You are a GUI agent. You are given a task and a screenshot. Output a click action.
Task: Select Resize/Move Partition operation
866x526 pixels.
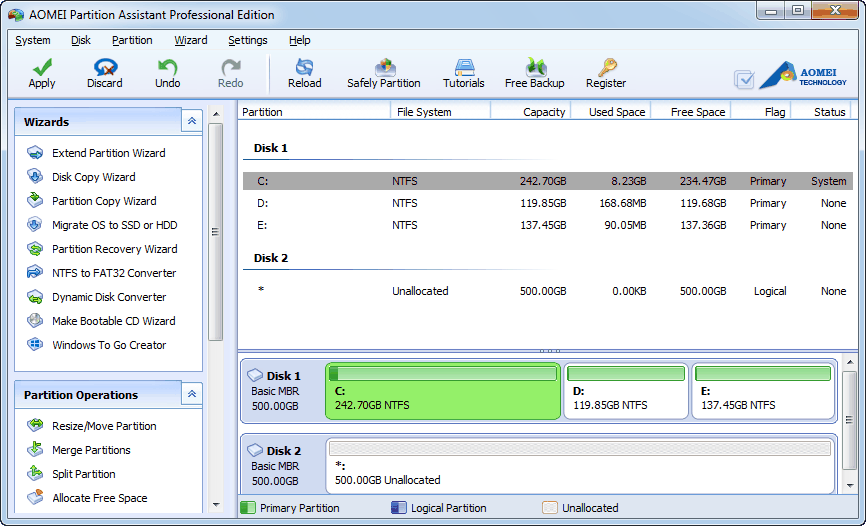coord(104,426)
